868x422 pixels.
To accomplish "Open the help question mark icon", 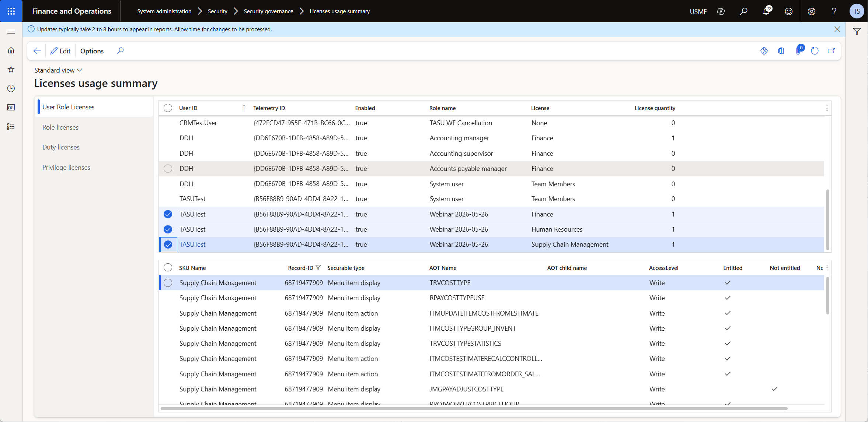I will 834,11.
